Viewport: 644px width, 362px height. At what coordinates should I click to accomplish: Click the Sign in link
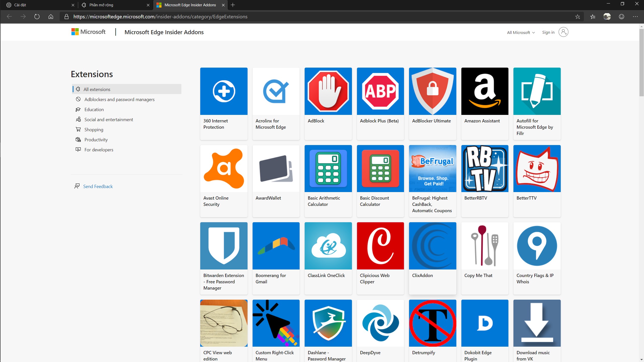tap(548, 32)
